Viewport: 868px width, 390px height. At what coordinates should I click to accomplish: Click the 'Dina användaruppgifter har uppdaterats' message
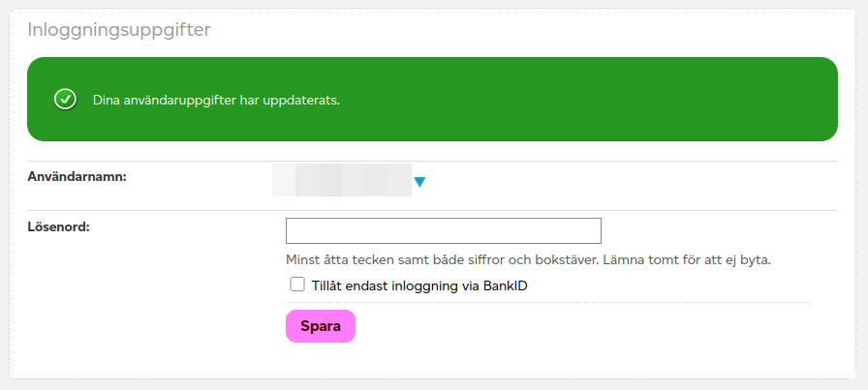click(216, 101)
